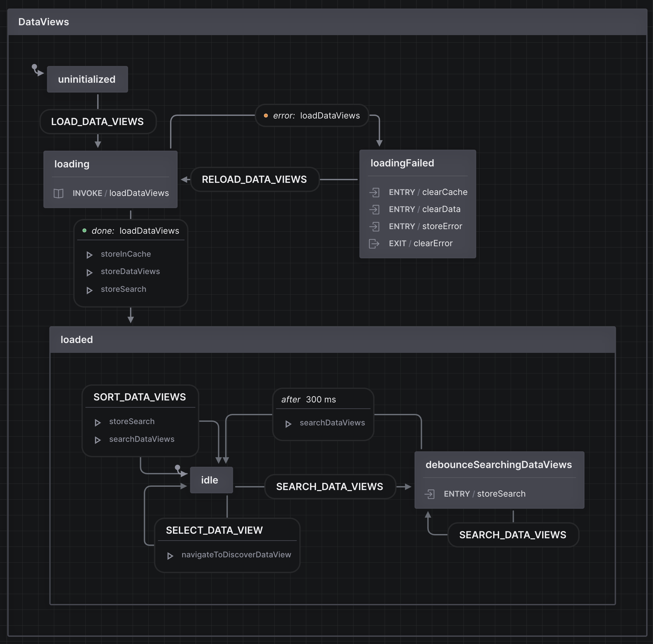Click play icon beside navigateToDiscoverDataView
The width and height of the screenshot is (653, 644).
click(170, 556)
